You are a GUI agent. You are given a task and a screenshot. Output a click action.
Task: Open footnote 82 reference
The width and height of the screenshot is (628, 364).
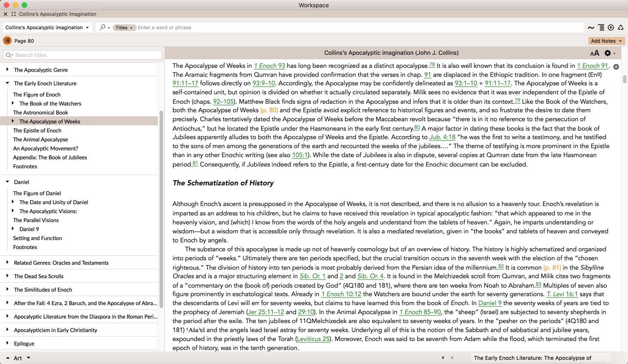pyautogui.click(x=501, y=267)
